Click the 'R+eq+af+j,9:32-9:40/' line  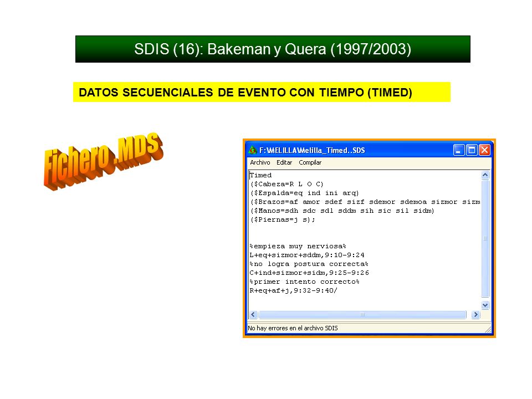294,290
